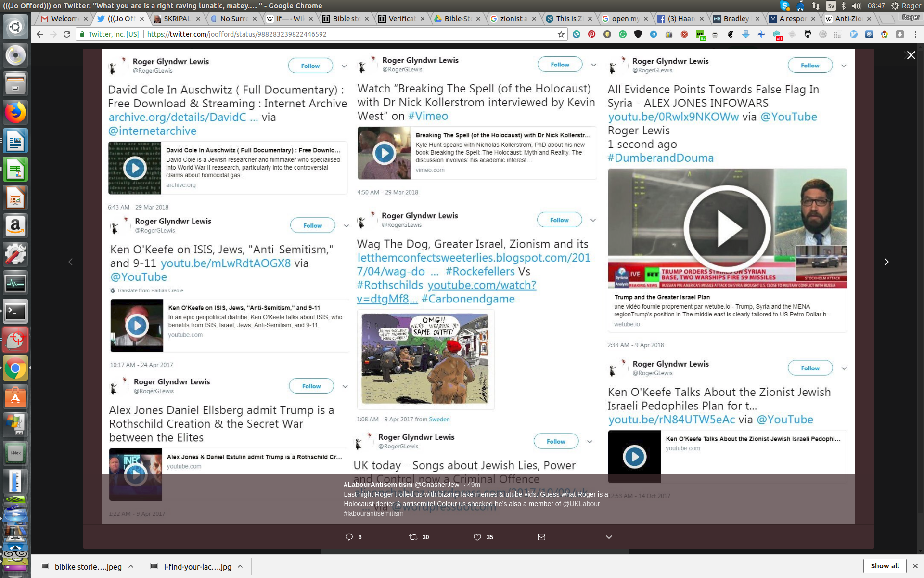Switch to the Facebook Haar tab

click(681, 19)
